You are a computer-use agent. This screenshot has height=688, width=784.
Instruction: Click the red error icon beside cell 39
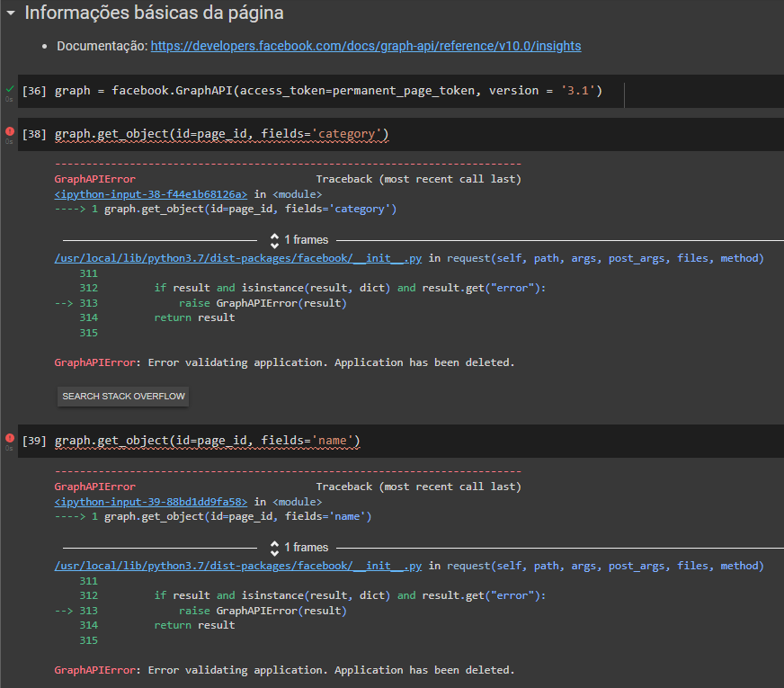(x=9, y=438)
